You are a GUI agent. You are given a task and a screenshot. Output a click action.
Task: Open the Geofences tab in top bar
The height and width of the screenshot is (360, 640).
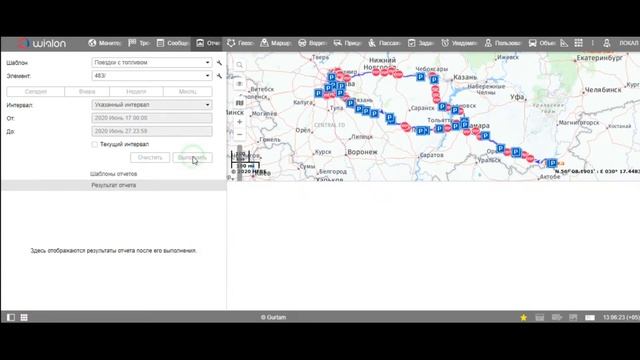[x=240, y=43]
